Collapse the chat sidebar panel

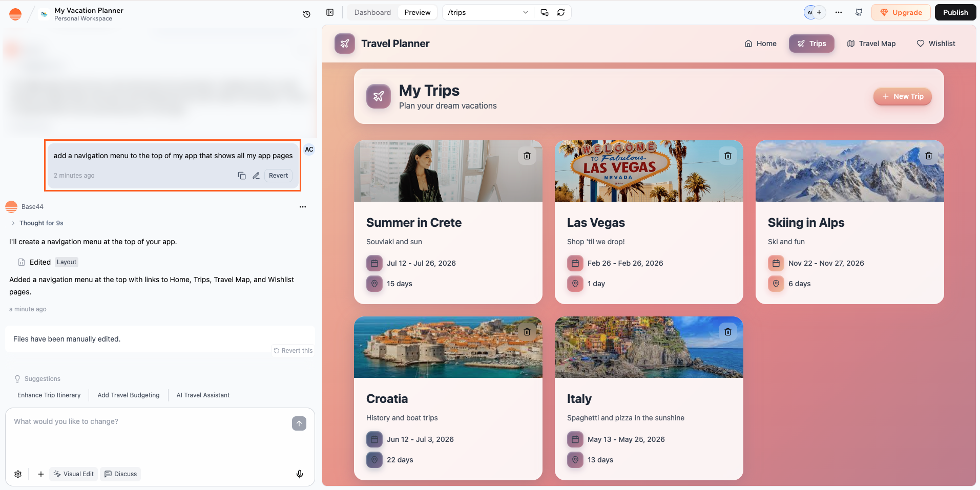tap(329, 12)
